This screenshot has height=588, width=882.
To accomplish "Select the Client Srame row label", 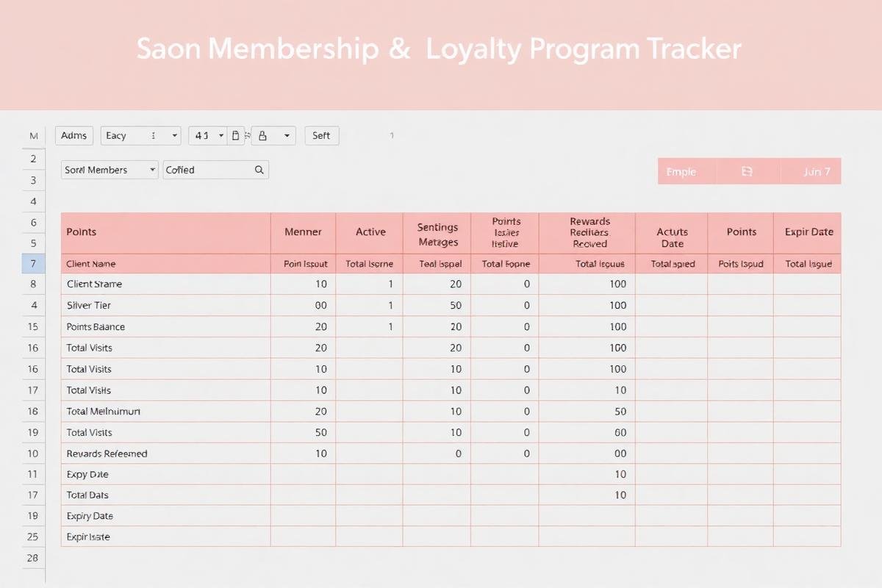I will tap(94, 284).
